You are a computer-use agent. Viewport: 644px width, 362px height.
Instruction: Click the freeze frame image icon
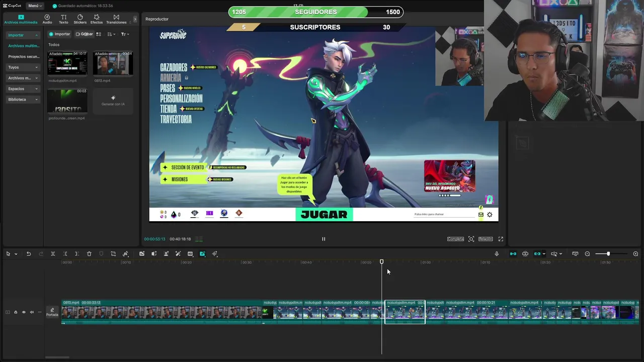[x=142, y=254]
